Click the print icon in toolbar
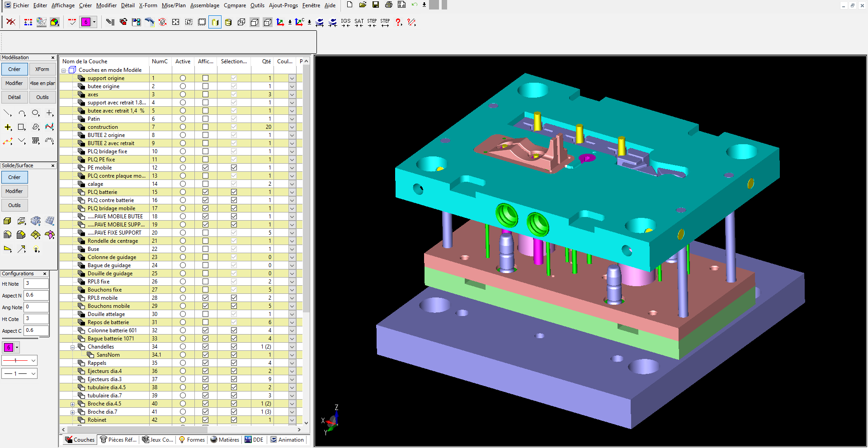Viewport: 868px width, 448px height. (x=388, y=5)
